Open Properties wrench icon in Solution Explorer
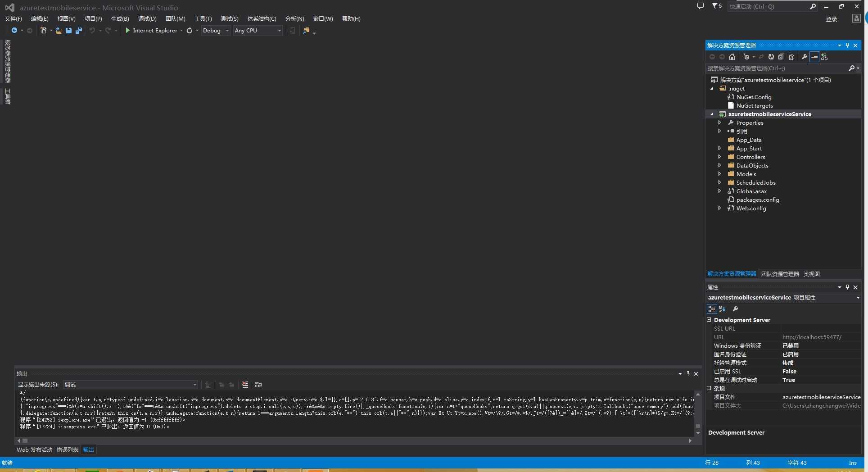 (805, 57)
